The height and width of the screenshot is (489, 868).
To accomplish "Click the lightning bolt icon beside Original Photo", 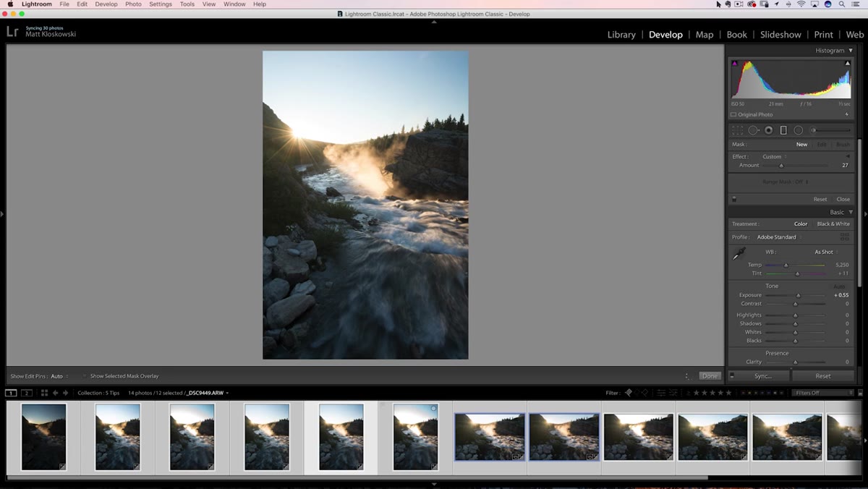I will coord(847,114).
